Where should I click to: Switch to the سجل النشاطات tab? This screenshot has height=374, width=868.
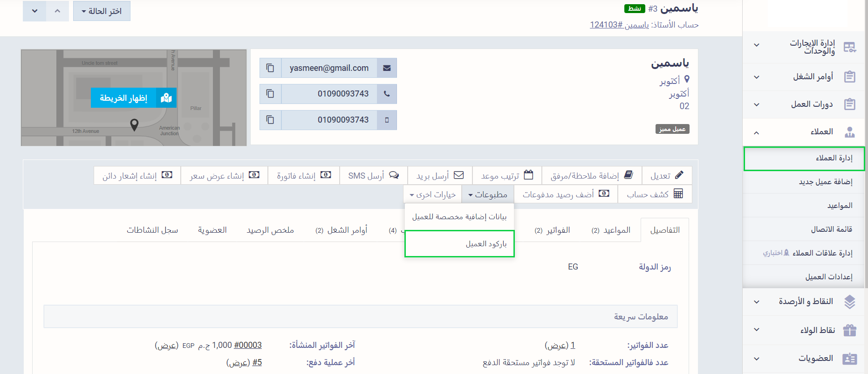152,230
